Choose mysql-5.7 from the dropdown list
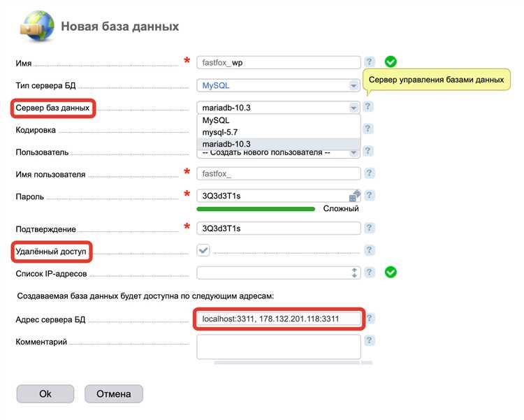The image size is (524, 420). [x=220, y=132]
